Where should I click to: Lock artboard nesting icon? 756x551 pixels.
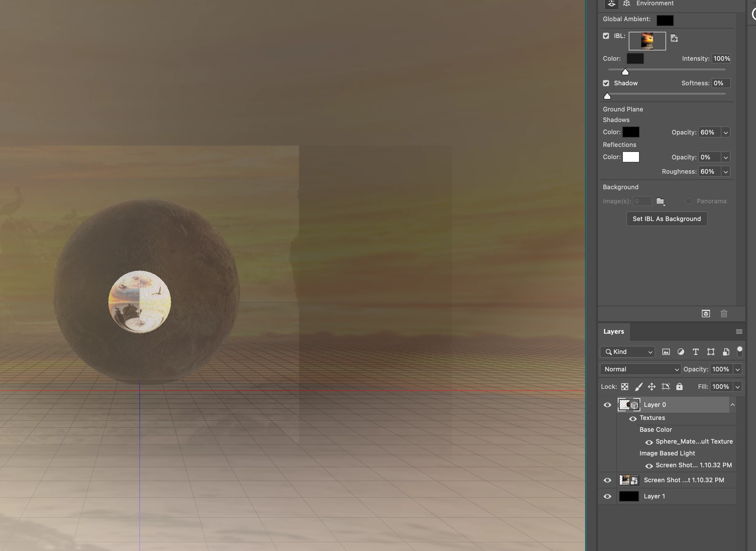click(x=666, y=387)
